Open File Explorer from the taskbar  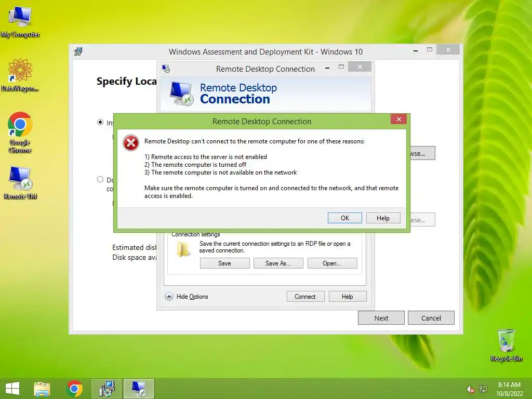[42, 389]
